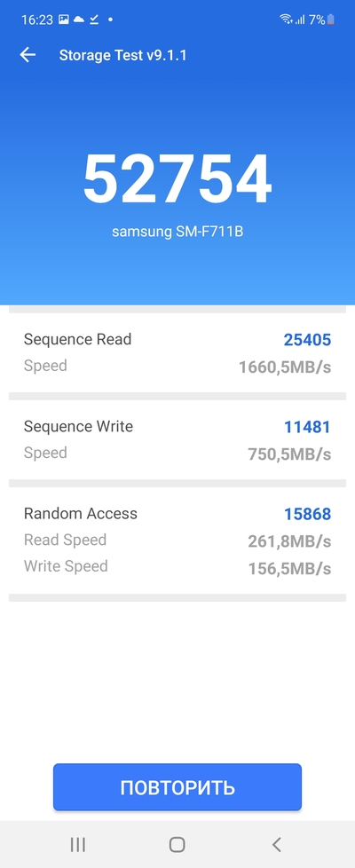Tap the Android home button
Screen dimensions: 355x868
[177, 844]
